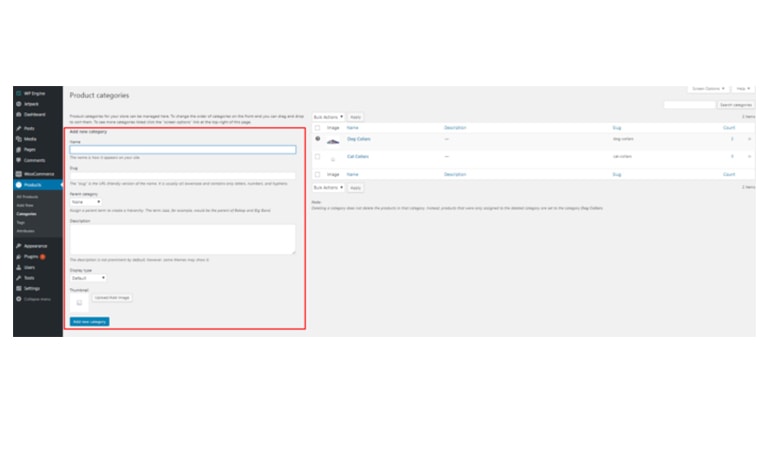Image resolution: width=768 pixels, height=450 pixels.
Task: Click the drag handle on Cat Collars row
Action: [x=749, y=157]
